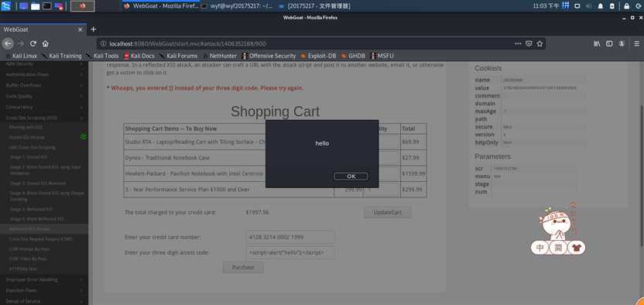Go back to the previous page
Viewport: 644px width, 305px height.
(x=8, y=43)
